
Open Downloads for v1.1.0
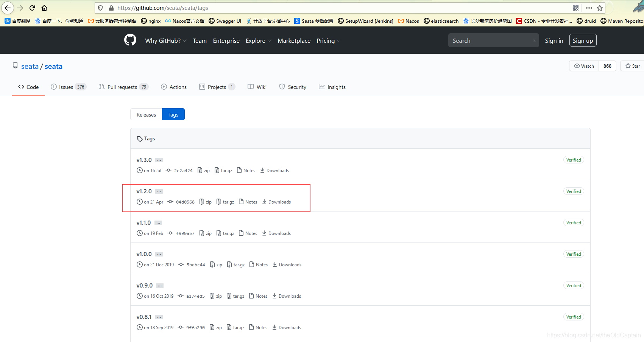[x=276, y=233]
